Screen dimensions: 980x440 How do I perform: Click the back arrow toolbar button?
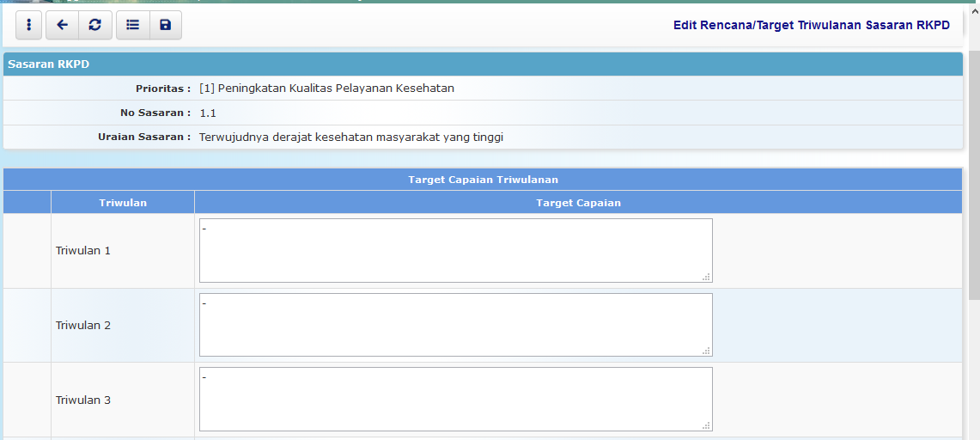click(x=62, y=25)
